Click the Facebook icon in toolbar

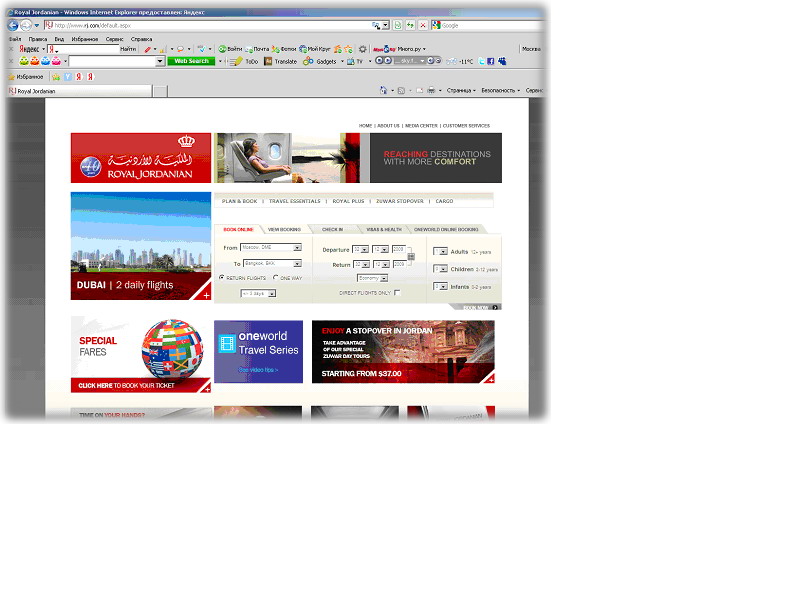click(491, 61)
